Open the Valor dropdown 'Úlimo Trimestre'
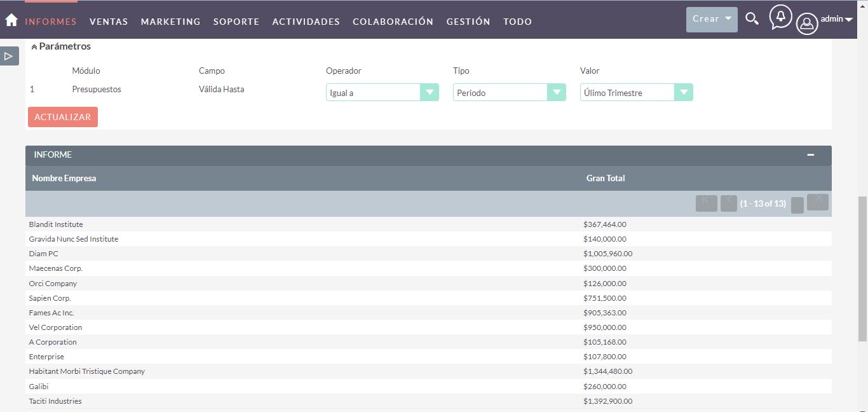Image resolution: width=868 pixels, height=412 pixels. [636, 93]
